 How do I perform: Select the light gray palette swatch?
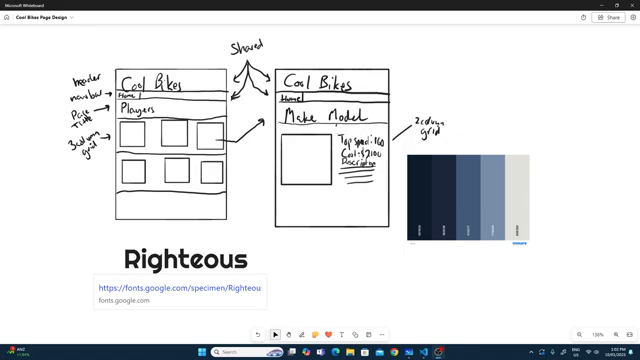click(517, 197)
